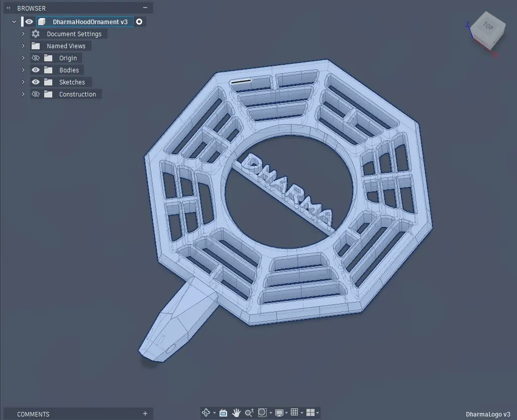Screen dimensions: 517x420
Task: Select the Document Settings label
Action: (x=74, y=34)
